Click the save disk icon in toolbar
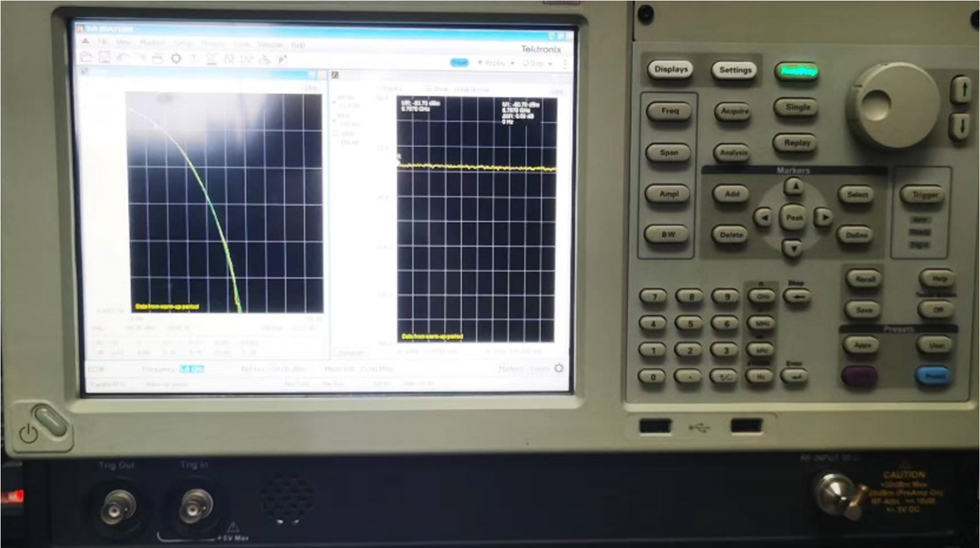The width and height of the screenshot is (980, 548). (105, 59)
